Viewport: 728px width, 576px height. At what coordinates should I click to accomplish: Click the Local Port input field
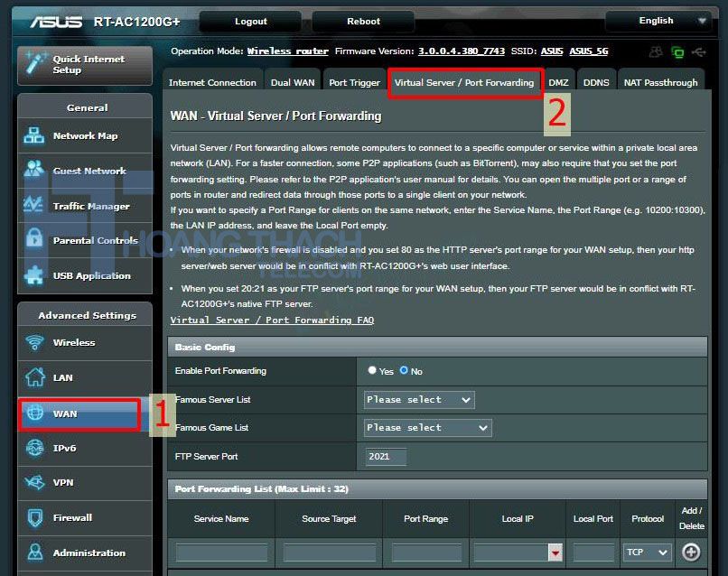pos(593,553)
